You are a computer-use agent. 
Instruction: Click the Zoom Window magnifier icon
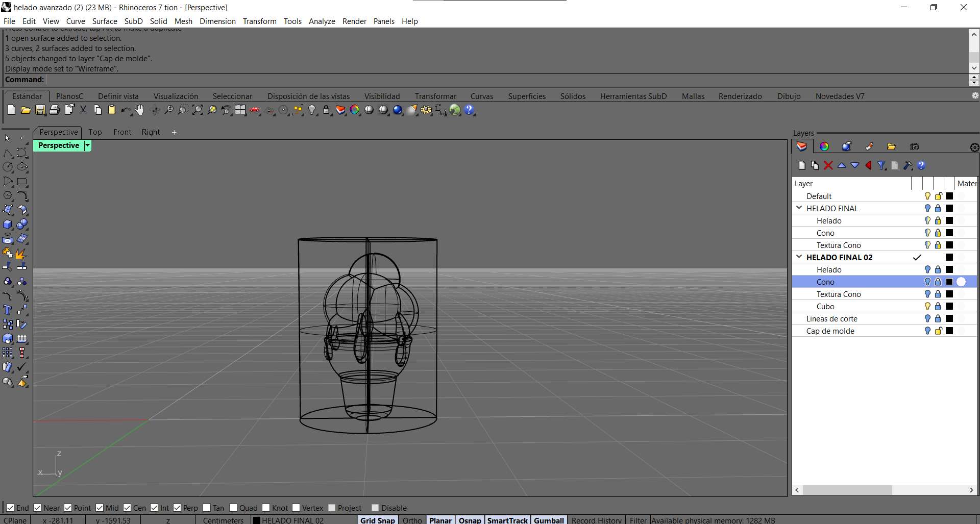tap(183, 110)
